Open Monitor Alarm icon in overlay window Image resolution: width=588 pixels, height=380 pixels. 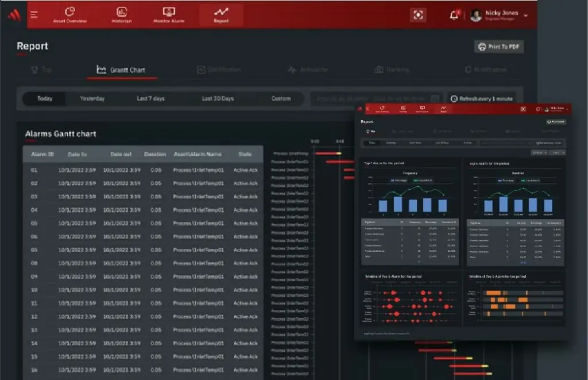[x=422, y=109]
